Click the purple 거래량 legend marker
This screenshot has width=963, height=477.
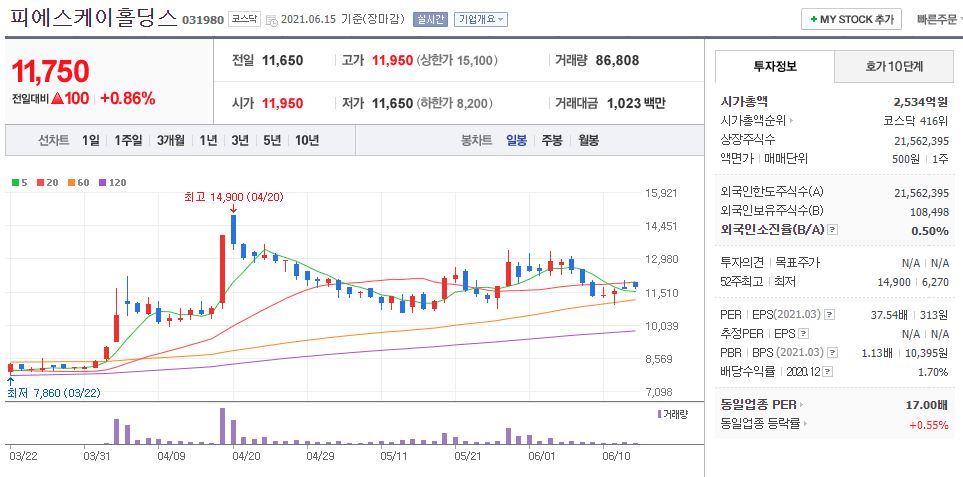pyautogui.click(x=660, y=414)
